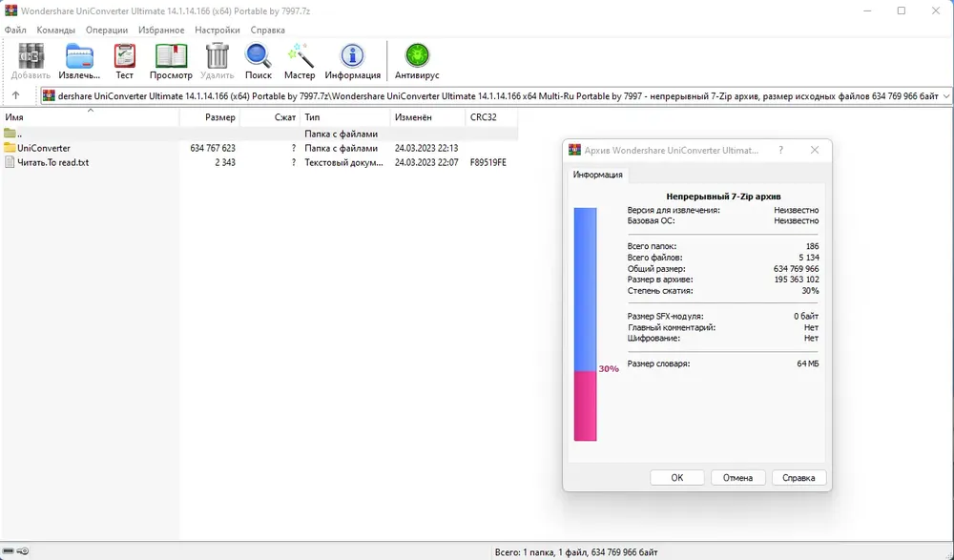Click the Отмена button

[x=738, y=478]
